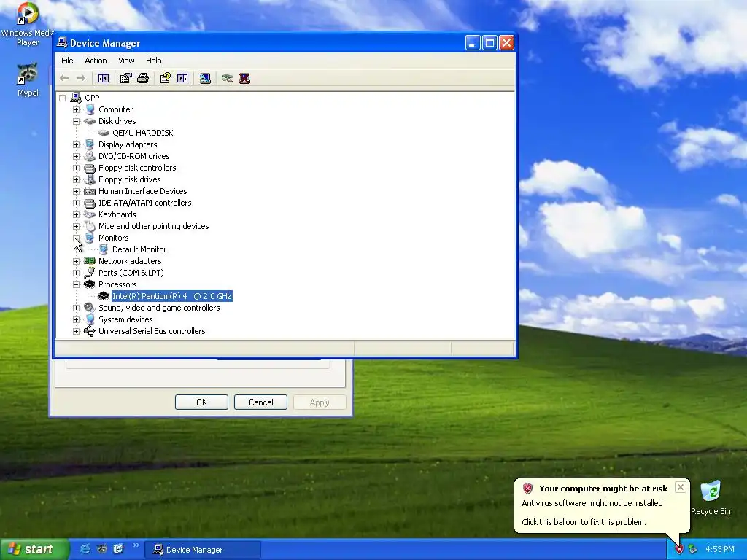Open Properties using the toolbar icon
Image resolution: width=747 pixels, height=560 pixels.
point(125,78)
